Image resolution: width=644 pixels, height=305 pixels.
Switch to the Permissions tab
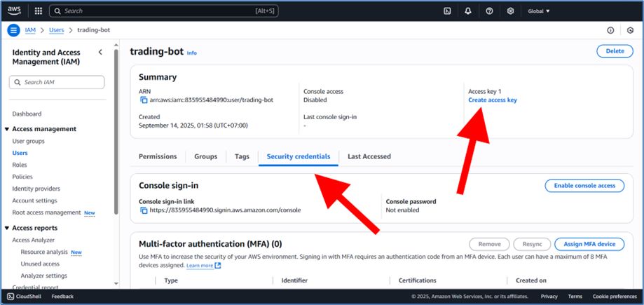click(158, 156)
